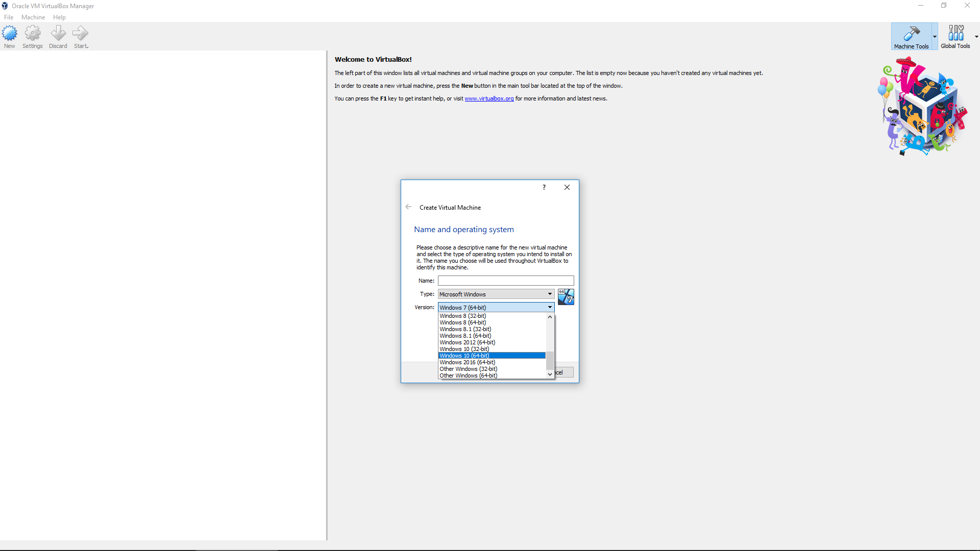Open the Help menu
The height and width of the screenshot is (551, 980).
[59, 17]
